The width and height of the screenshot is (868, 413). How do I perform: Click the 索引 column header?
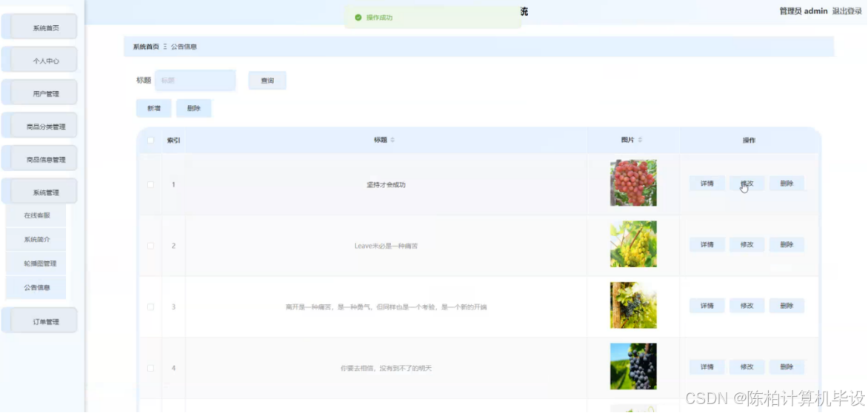click(173, 141)
